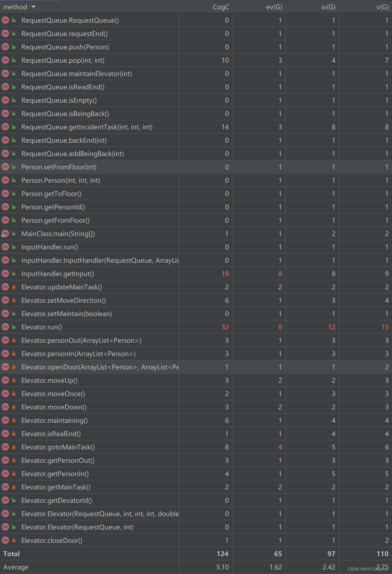Click the CogC value 14 for getIncidentTask

point(225,127)
